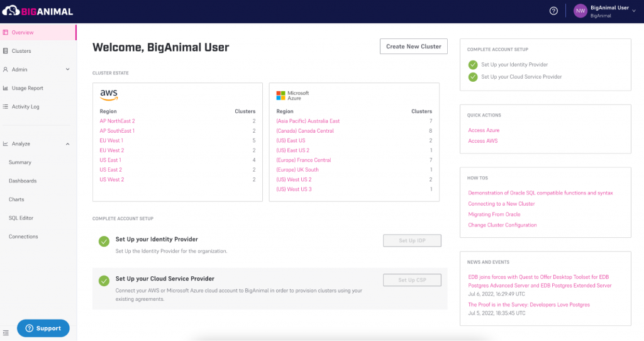Screen dimensions: 644x341
Task: Click the Clusters sidebar icon
Action: tap(6, 51)
